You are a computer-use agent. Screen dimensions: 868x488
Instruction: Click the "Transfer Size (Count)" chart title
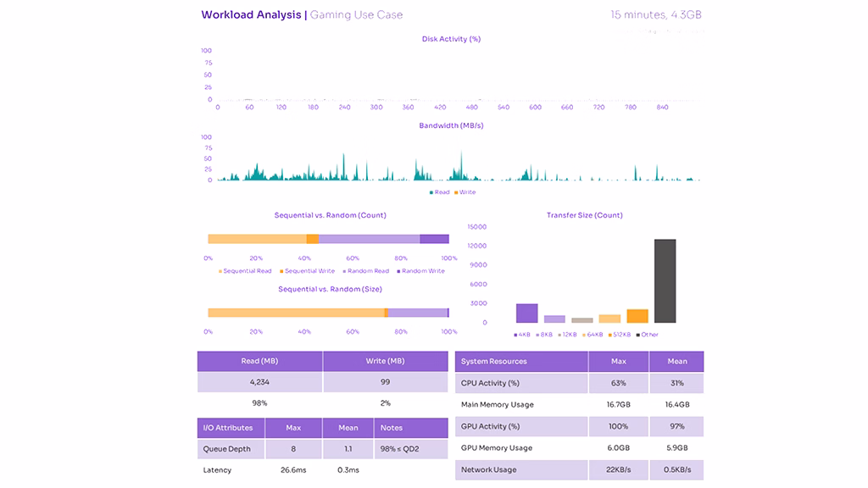pos(585,215)
